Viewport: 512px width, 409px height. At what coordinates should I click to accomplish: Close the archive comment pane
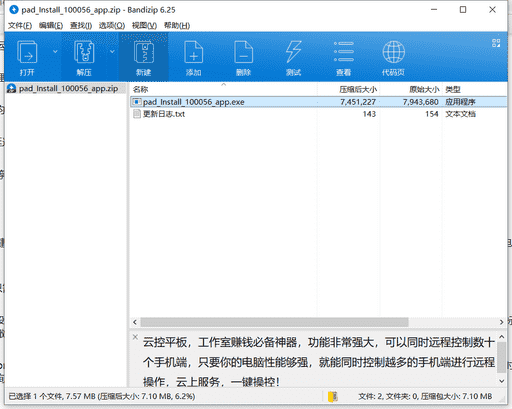[135, 337]
